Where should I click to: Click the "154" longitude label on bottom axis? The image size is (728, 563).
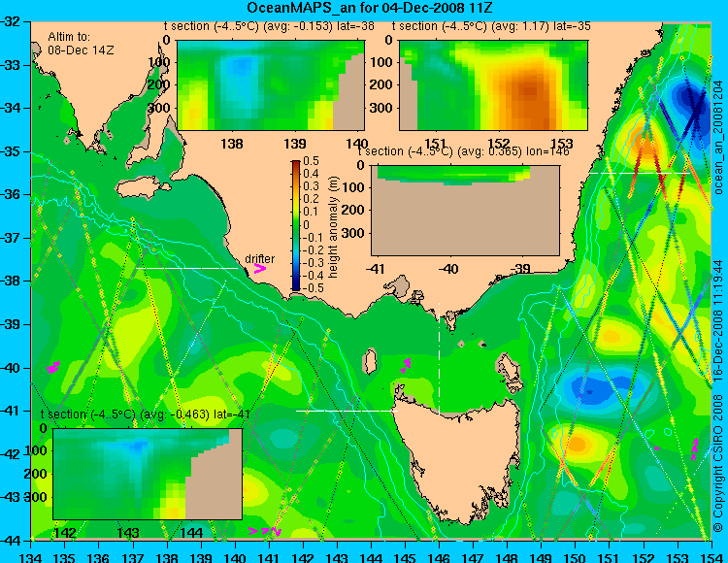[x=711, y=557]
